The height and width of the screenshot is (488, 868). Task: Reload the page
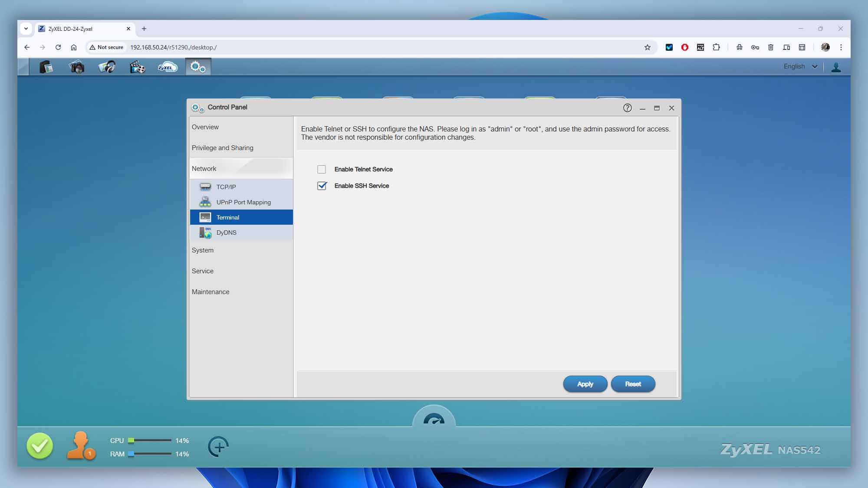point(58,47)
